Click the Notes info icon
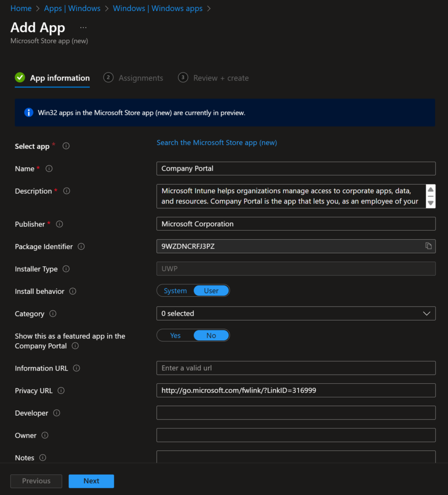Viewport: 448px width, 495px height. pyautogui.click(x=43, y=458)
